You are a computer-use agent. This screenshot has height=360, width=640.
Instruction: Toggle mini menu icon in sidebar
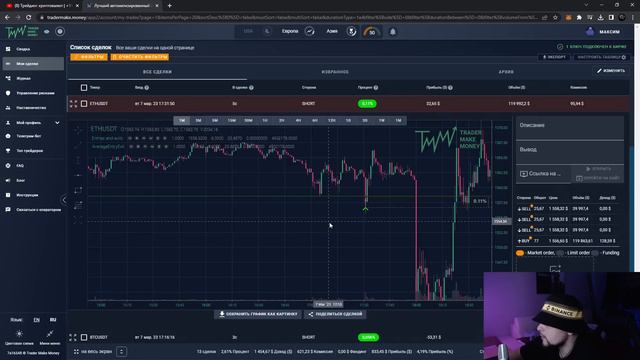(x=50, y=334)
